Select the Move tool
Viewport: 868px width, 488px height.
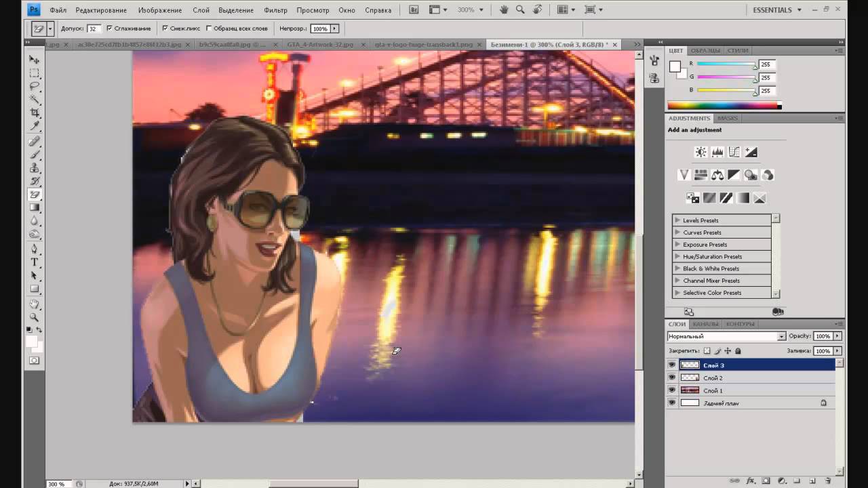coord(35,60)
